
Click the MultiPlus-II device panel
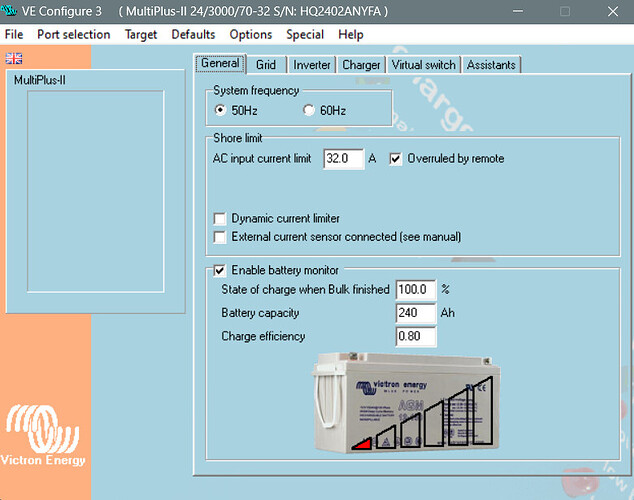click(x=95, y=191)
